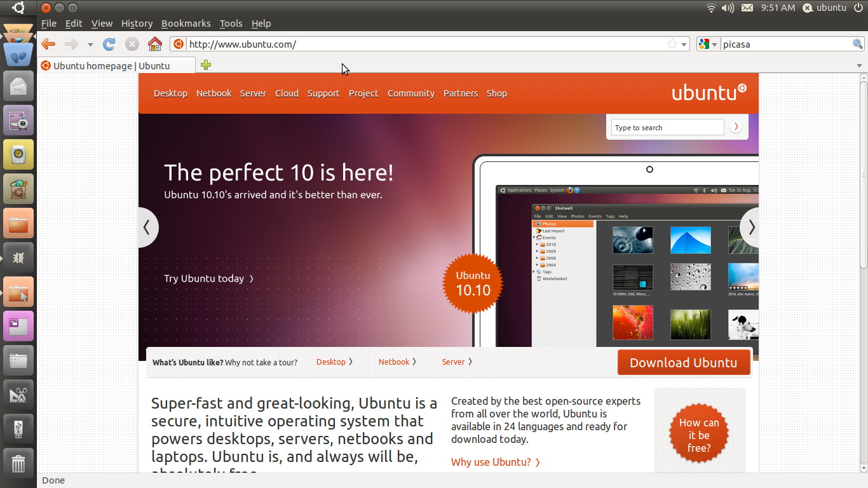Click the Google search magnifier icon

coord(857,44)
